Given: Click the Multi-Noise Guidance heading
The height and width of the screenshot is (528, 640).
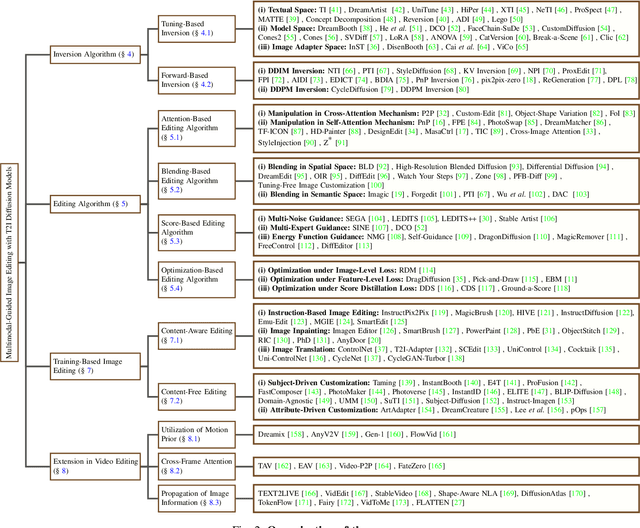Looking at the screenshot, I should tap(300, 219).
